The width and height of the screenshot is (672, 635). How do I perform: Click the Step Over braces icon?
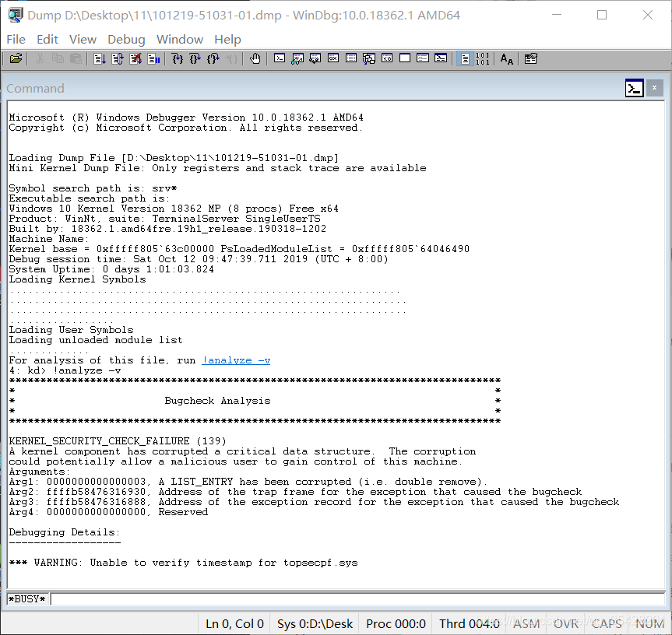point(195,58)
